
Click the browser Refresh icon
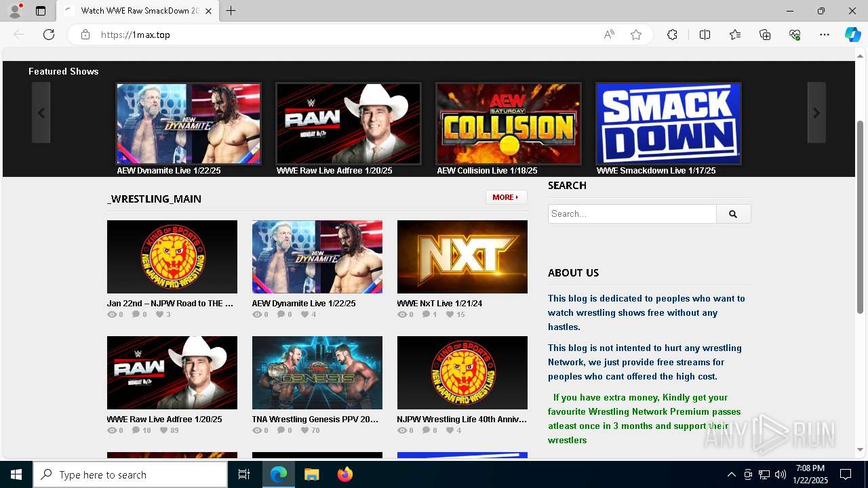click(49, 35)
